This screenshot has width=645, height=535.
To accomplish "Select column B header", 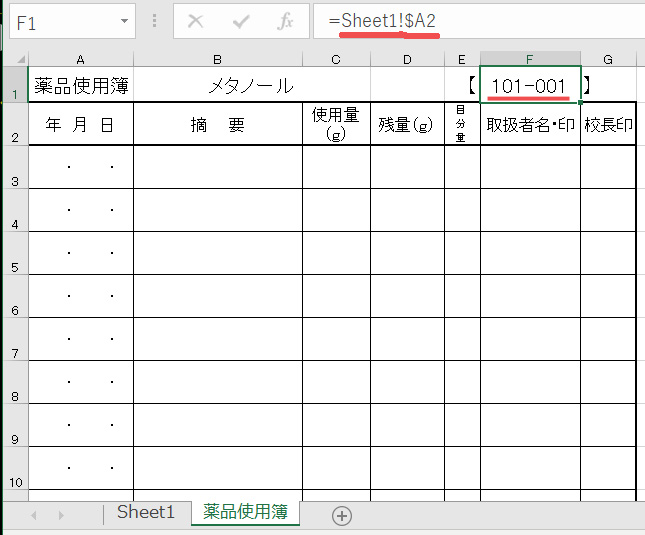I will click(x=217, y=60).
